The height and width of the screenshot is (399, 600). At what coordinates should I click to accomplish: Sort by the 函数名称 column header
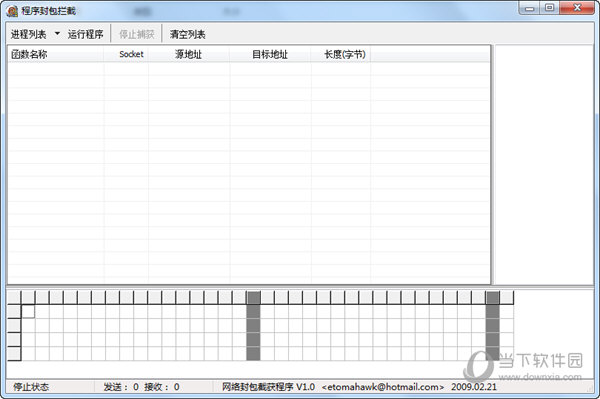pyautogui.click(x=56, y=54)
